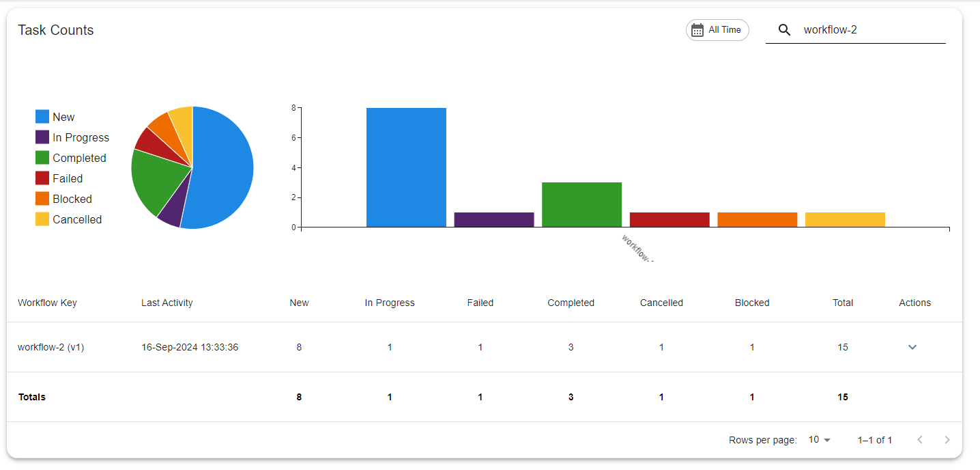Click the orange Blocked bar
This screenshot has width=980, height=470.
coord(758,219)
